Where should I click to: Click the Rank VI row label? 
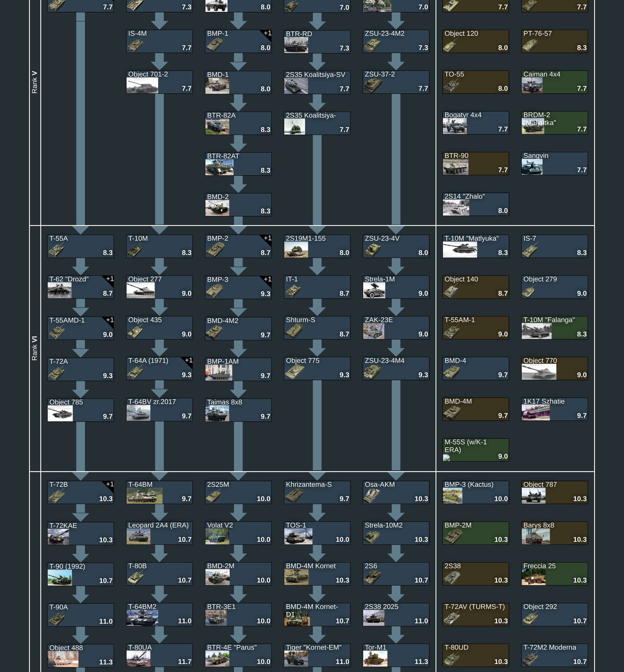coord(34,348)
